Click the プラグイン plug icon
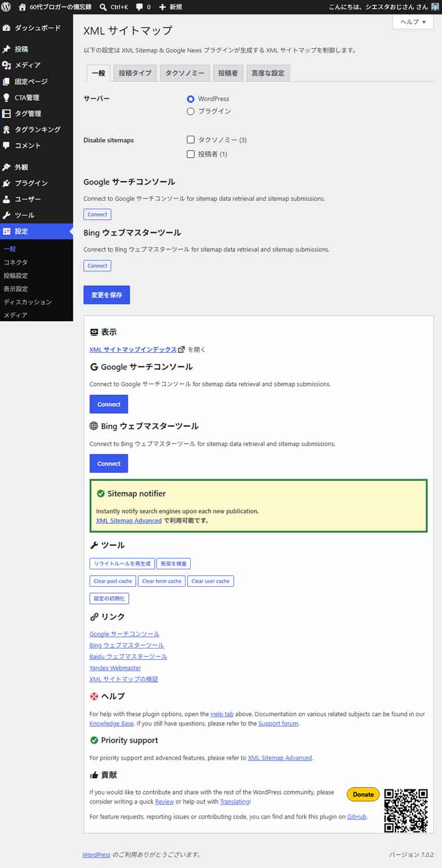 pyautogui.click(x=6, y=183)
